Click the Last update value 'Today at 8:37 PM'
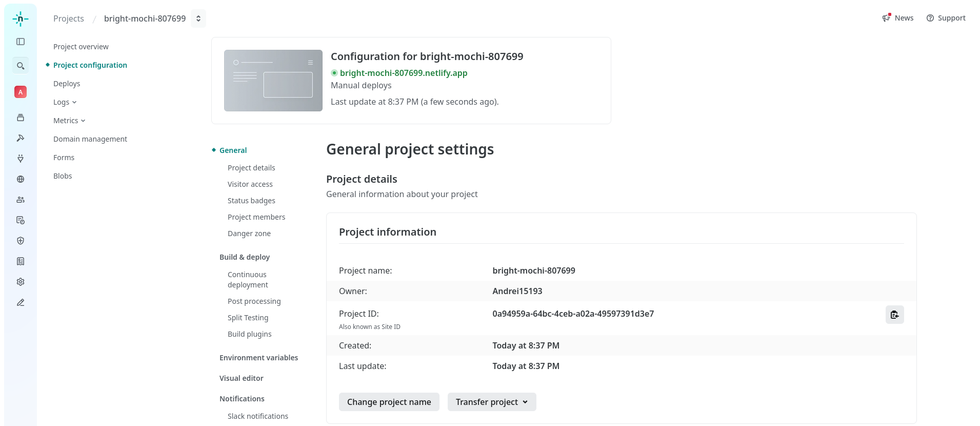Viewport: 980px width, 426px height. 526,366
